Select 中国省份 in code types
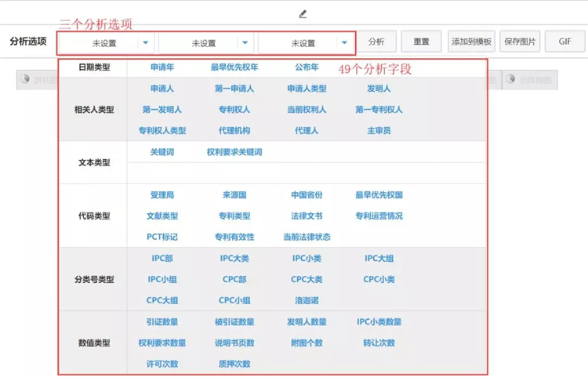Screen dimensions: 588x377 (x=307, y=195)
